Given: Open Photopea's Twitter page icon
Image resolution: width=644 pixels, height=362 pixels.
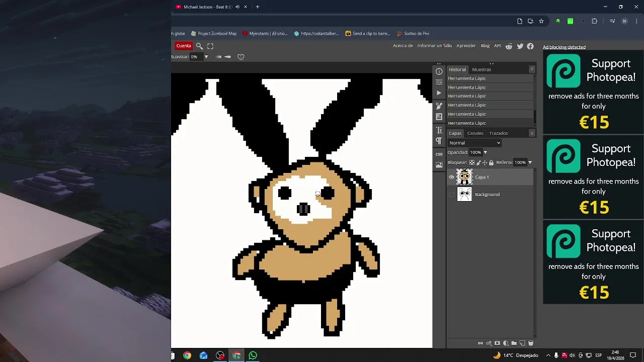Looking at the screenshot, I should click(520, 46).
